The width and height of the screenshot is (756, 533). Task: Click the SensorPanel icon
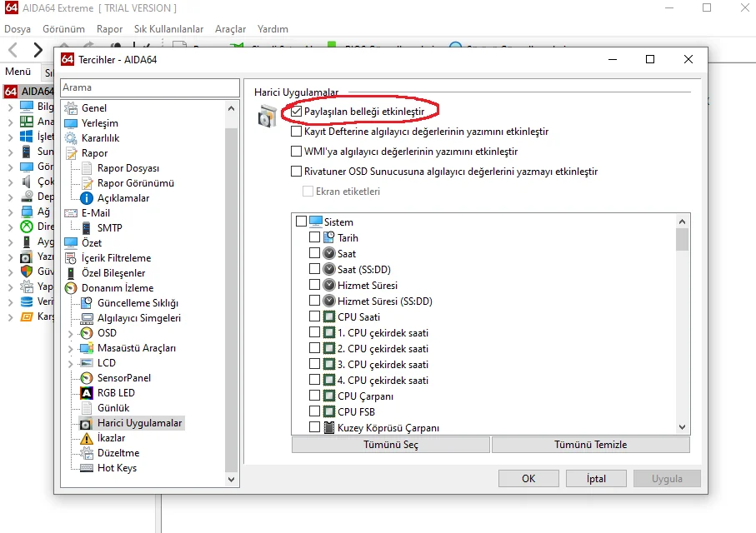click(x=87, y=378)
